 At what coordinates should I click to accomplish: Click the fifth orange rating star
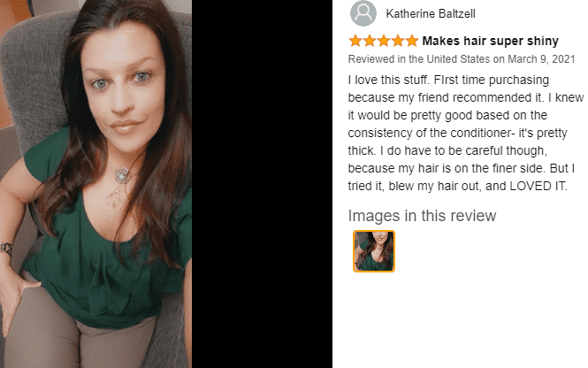point(412,41)
